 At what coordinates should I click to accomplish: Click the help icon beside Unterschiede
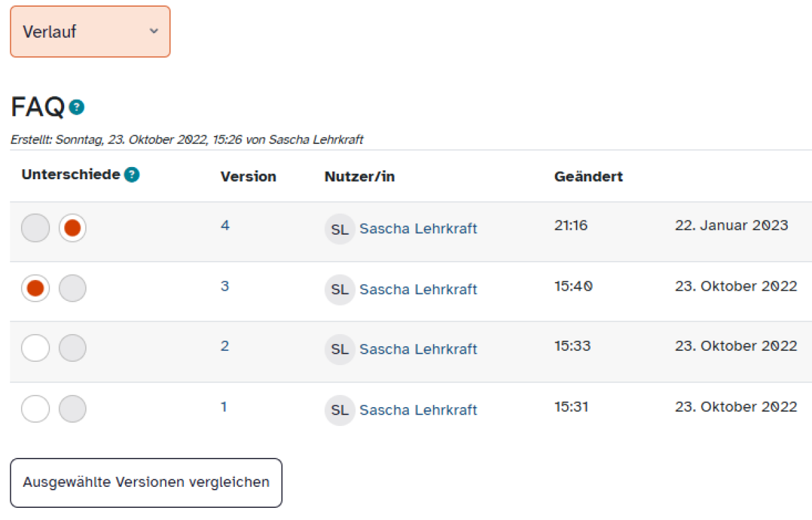coord(132,175)
